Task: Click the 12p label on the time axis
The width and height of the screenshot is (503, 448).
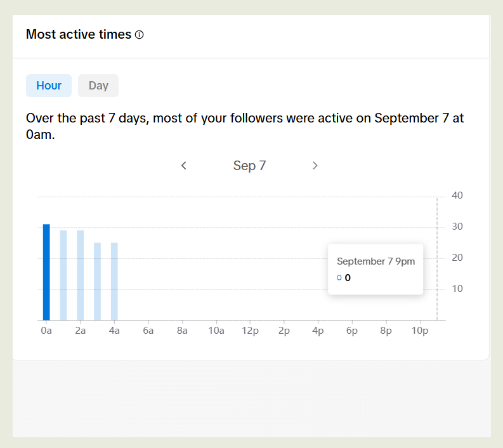Action: (x=250, y=331)
